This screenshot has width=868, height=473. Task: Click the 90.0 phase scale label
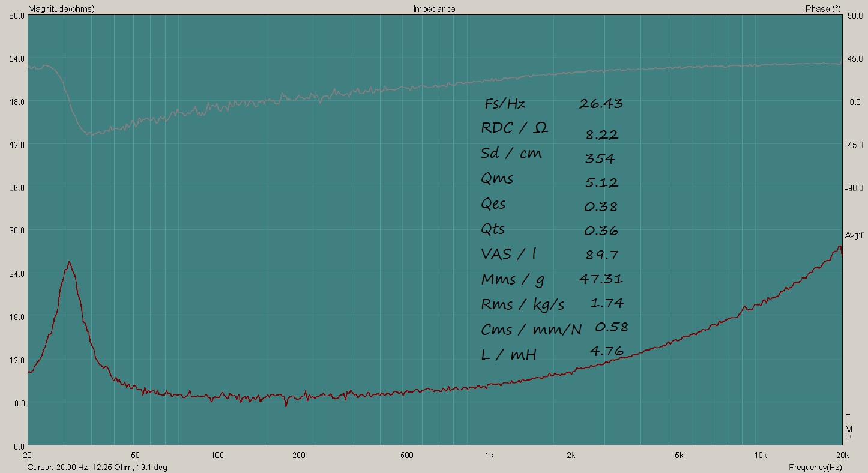[854, 16]
